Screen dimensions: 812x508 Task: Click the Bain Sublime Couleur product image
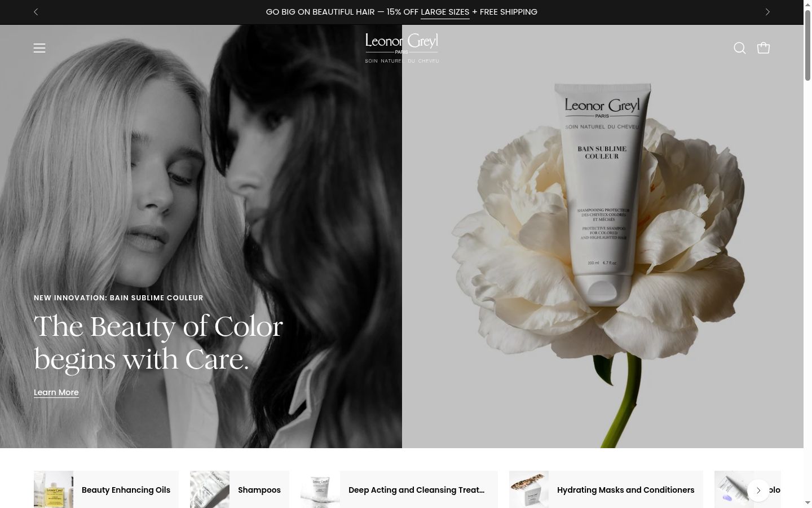click(x=603, y=237)
